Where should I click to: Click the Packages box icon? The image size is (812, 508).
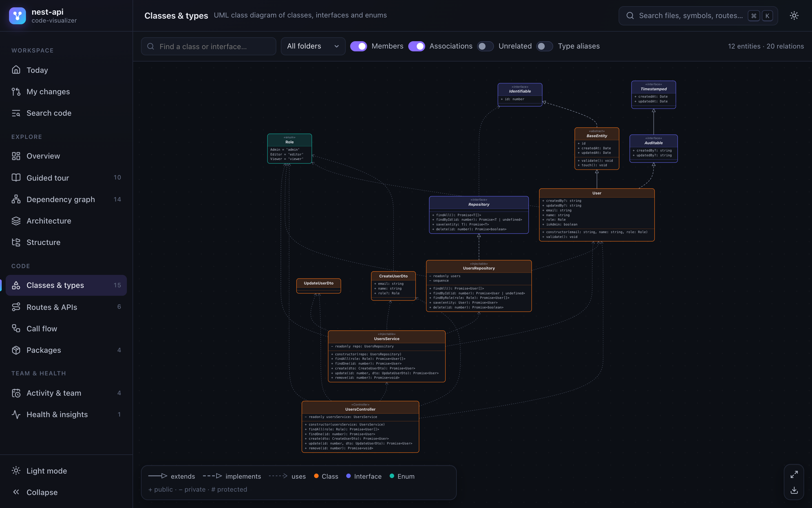16,350
